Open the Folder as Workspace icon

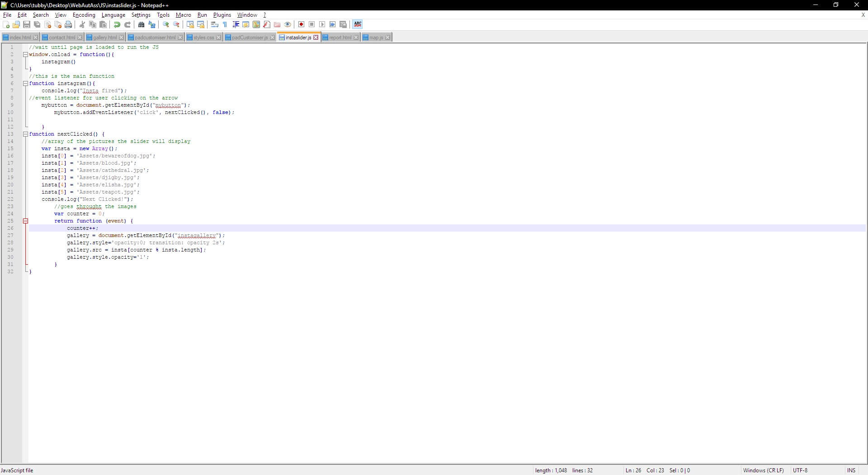(x=277, y=24)
